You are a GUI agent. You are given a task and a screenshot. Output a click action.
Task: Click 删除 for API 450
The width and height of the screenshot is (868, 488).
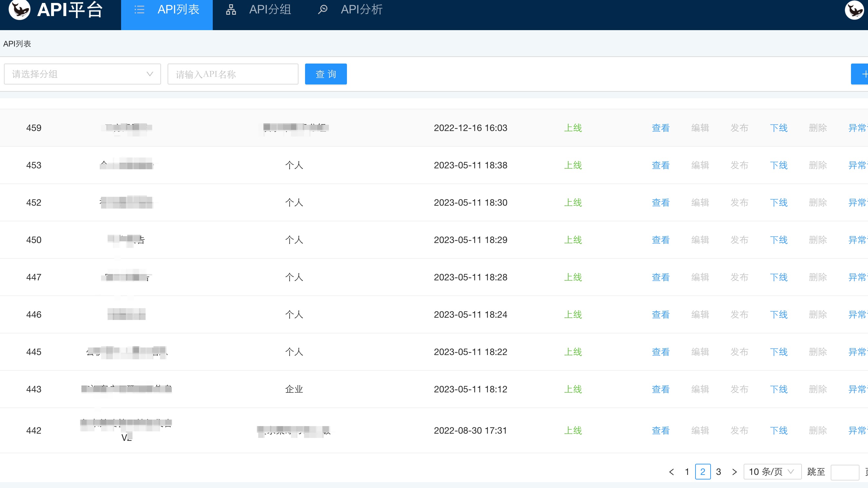pyautogui.click(x=818, y=240)
